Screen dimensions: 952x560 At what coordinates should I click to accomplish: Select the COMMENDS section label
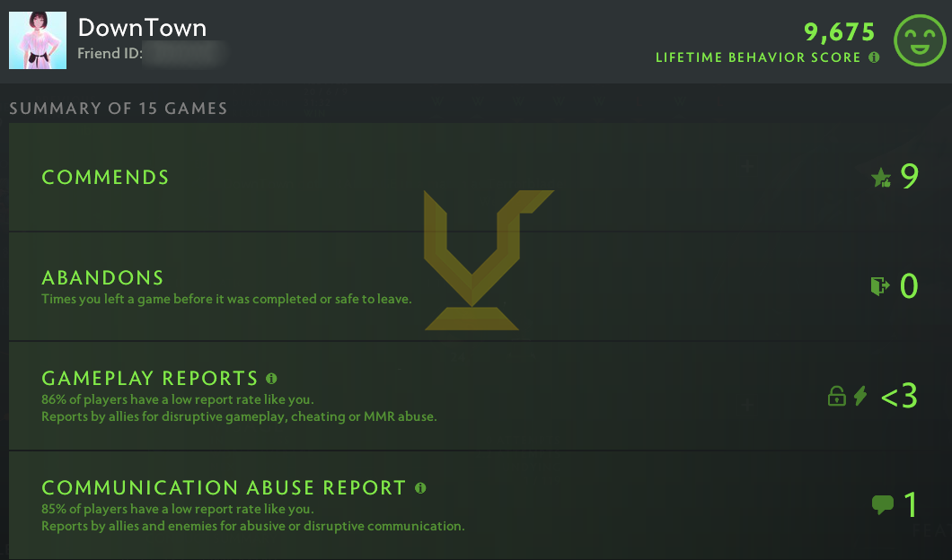tap(104, 178)
